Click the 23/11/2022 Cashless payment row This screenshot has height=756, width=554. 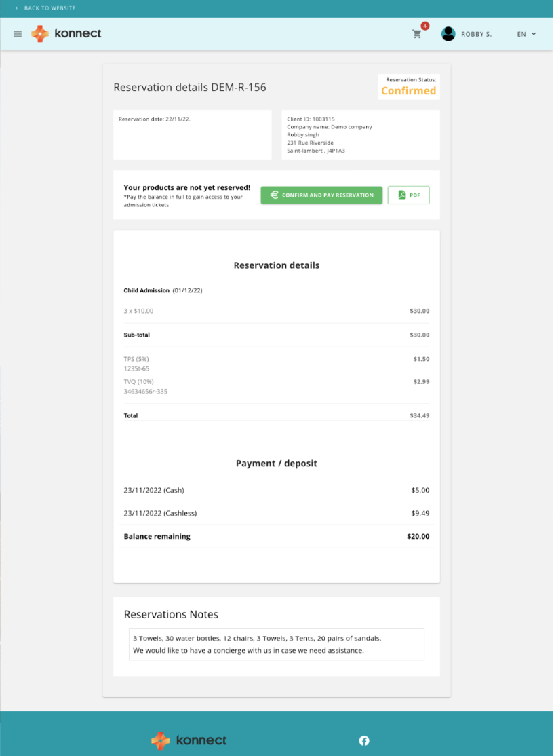pos(277,513)
